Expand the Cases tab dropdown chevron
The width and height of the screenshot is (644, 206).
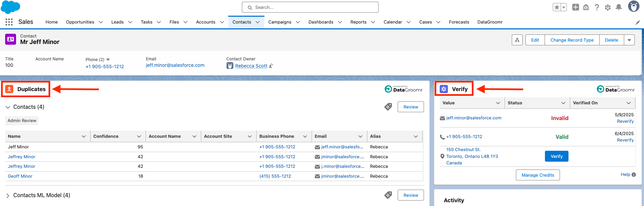click(x=438, y=22)
